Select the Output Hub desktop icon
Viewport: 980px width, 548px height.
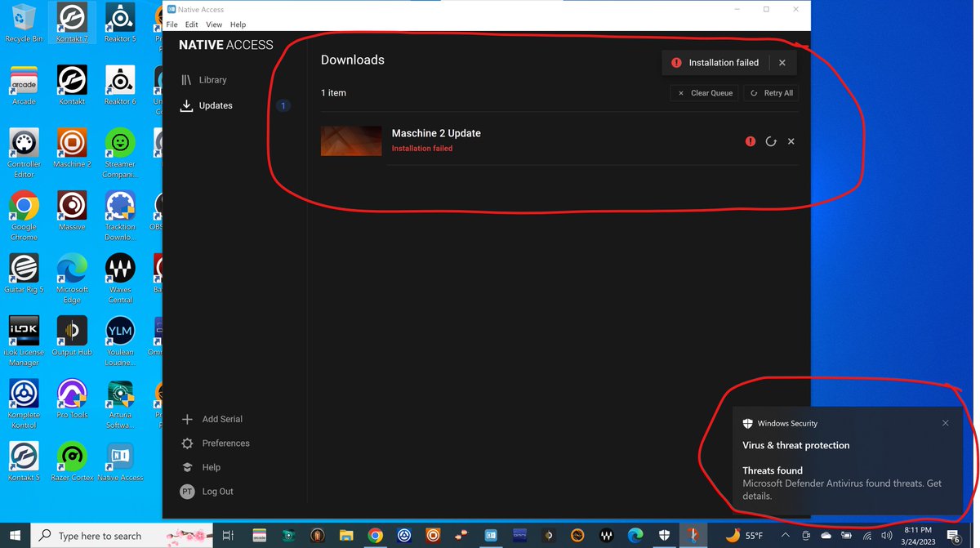click(72, 336)
